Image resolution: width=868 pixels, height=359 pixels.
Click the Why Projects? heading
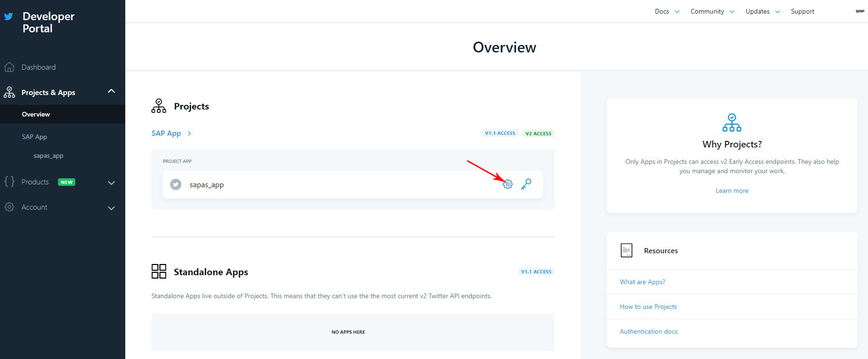[732, 144]
